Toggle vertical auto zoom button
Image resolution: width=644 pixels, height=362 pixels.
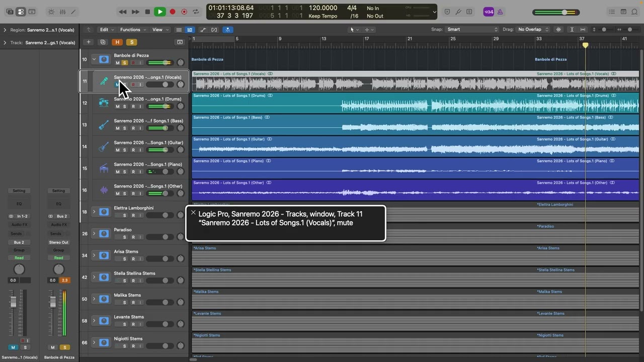(x=573, y=30)
